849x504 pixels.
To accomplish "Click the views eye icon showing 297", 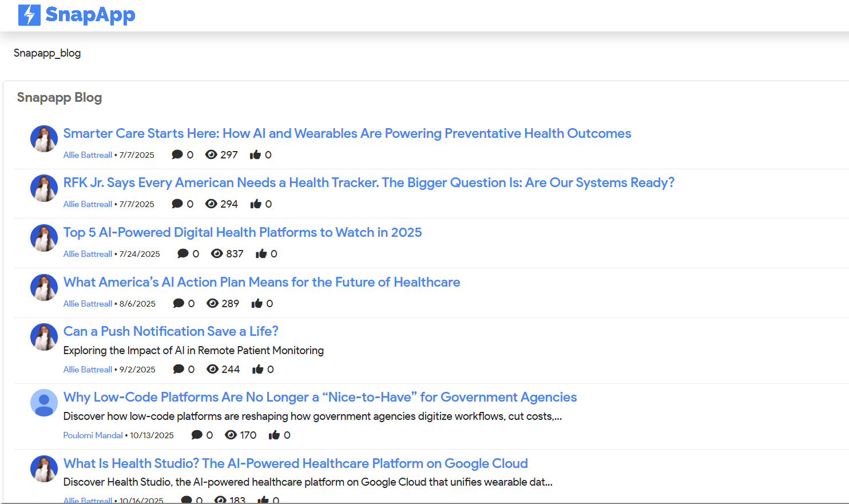I will click(x=211, y=154).
